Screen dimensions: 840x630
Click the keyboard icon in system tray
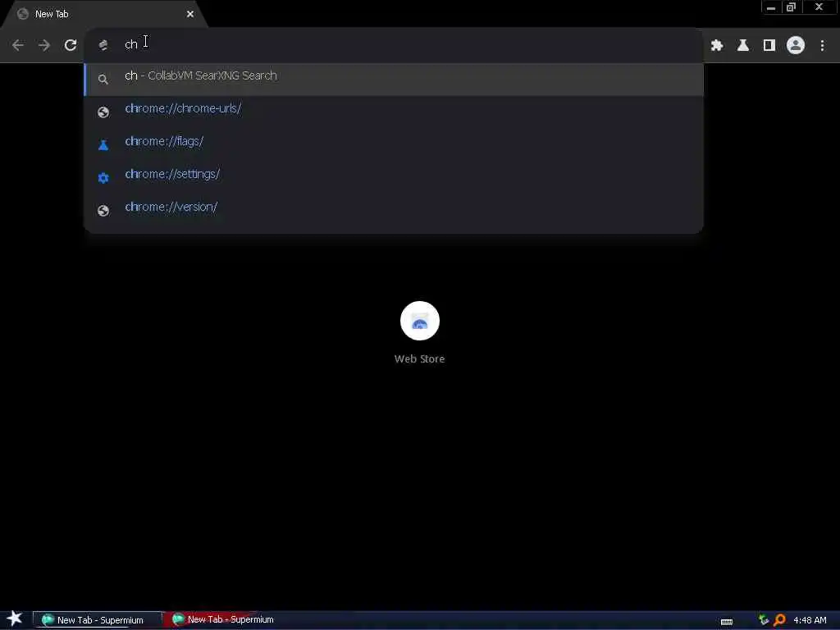coord(727,622)
